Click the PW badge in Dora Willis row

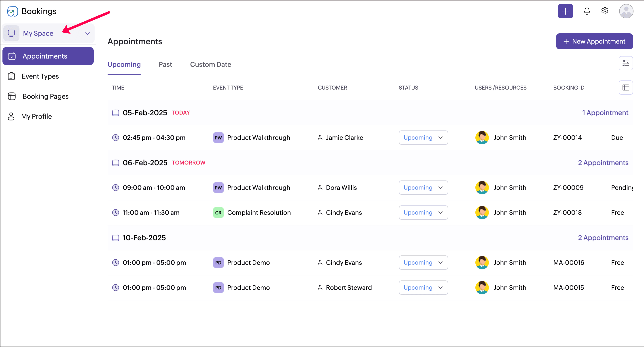(x=218, y=188)
